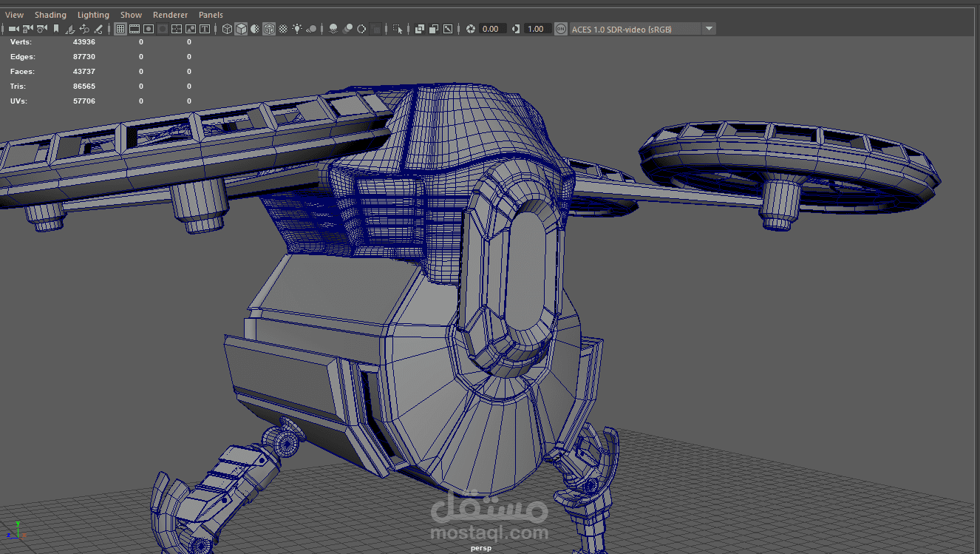The width and height of the screenshot is (980, 554).
Task: Click the UVs label
Action: coord(18,101)
